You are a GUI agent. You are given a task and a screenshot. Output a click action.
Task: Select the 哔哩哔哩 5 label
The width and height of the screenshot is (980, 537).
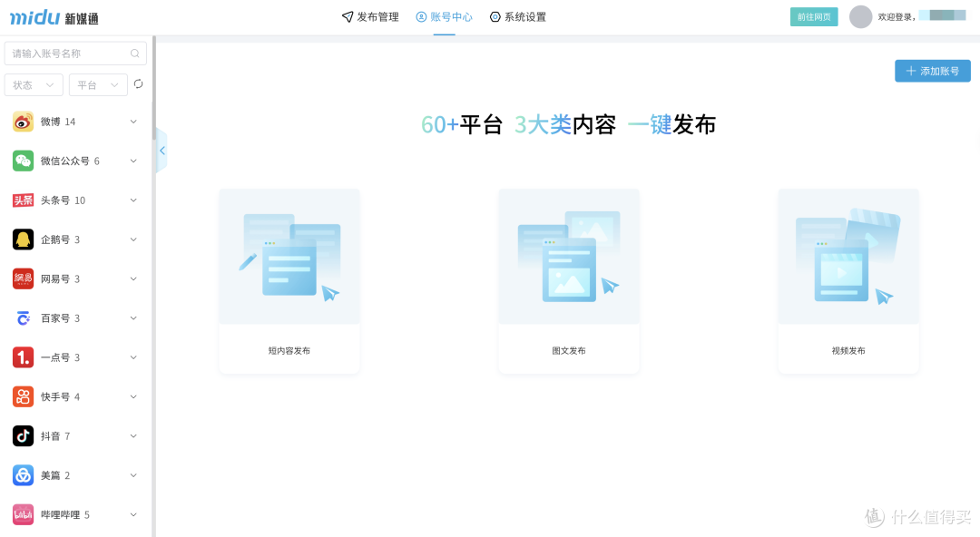point(65,514)
